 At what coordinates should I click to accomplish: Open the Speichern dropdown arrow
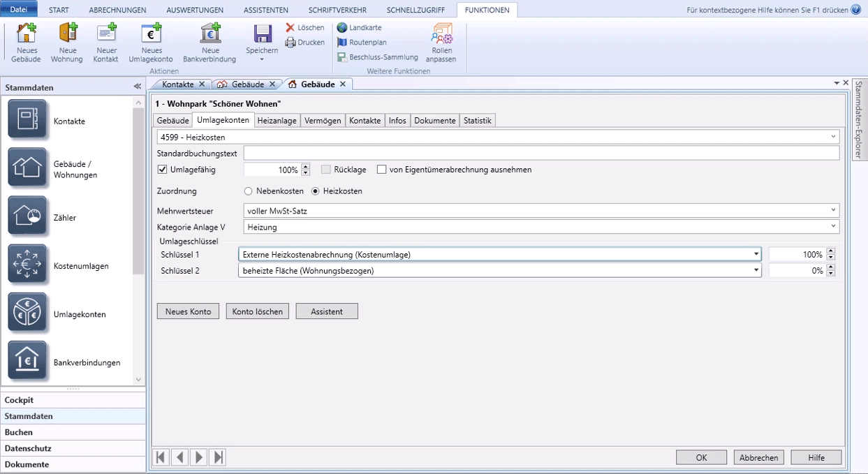(x=263, y=59)
